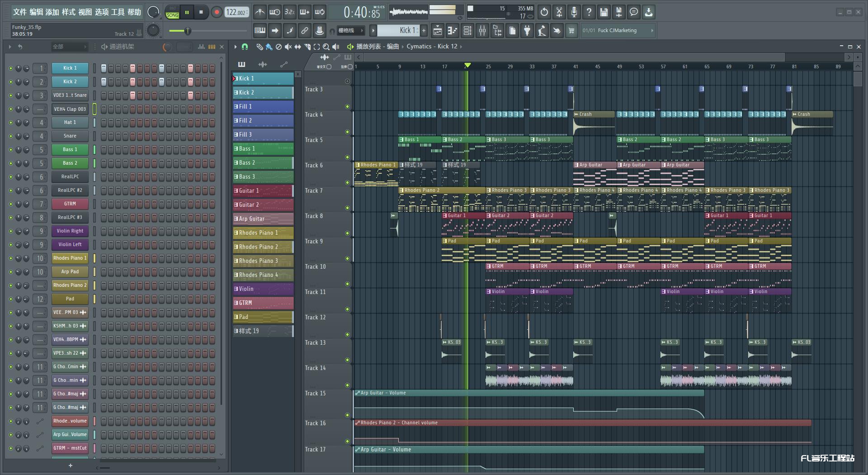Enable typing keyboard to piano
Screen dimensions: 868x475
click(x=260, y=31)
